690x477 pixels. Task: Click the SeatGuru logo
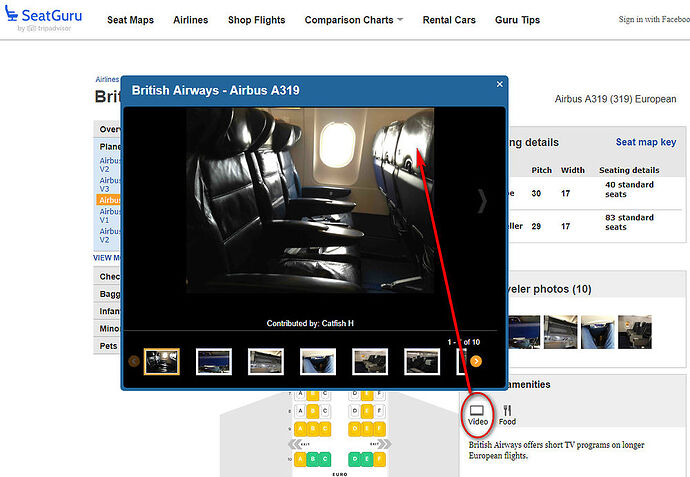(43, 18)
